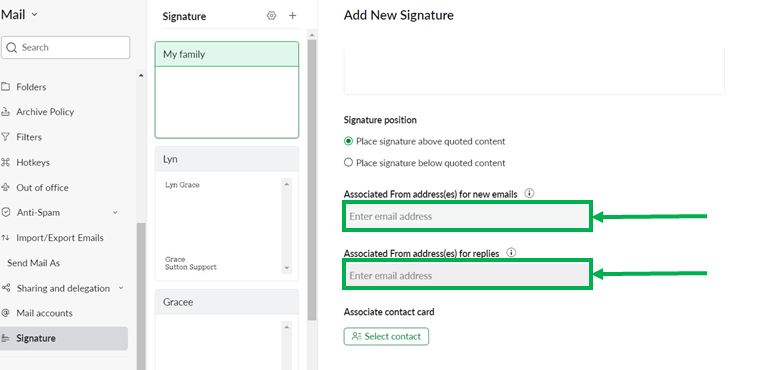Viewport: 780px width, 370px height.
Task: Click info icon beside replies addresses
Action: point(511,252)
